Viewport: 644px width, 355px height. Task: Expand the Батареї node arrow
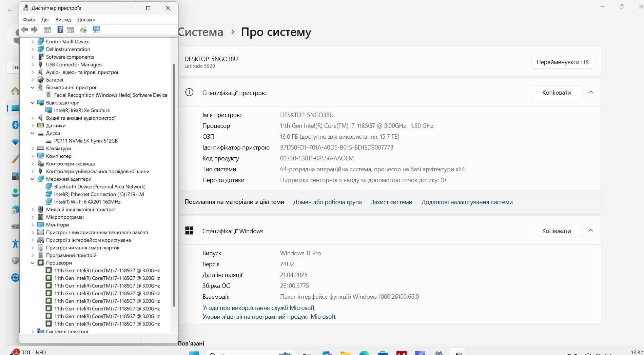pyautogui.click(x=33, y=80)
